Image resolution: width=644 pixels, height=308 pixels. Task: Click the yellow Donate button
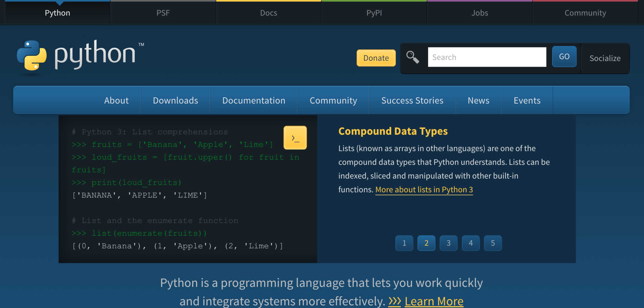point(376,58)
